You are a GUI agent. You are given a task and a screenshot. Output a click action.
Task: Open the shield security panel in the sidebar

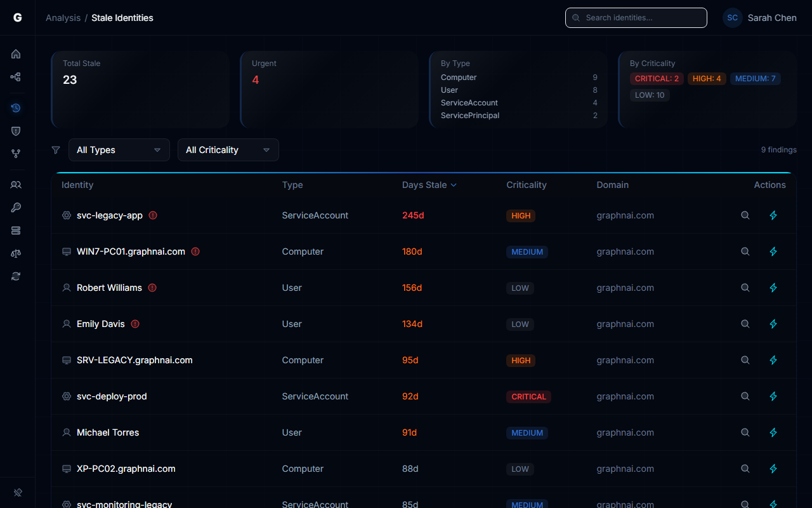tap(16, 131)
